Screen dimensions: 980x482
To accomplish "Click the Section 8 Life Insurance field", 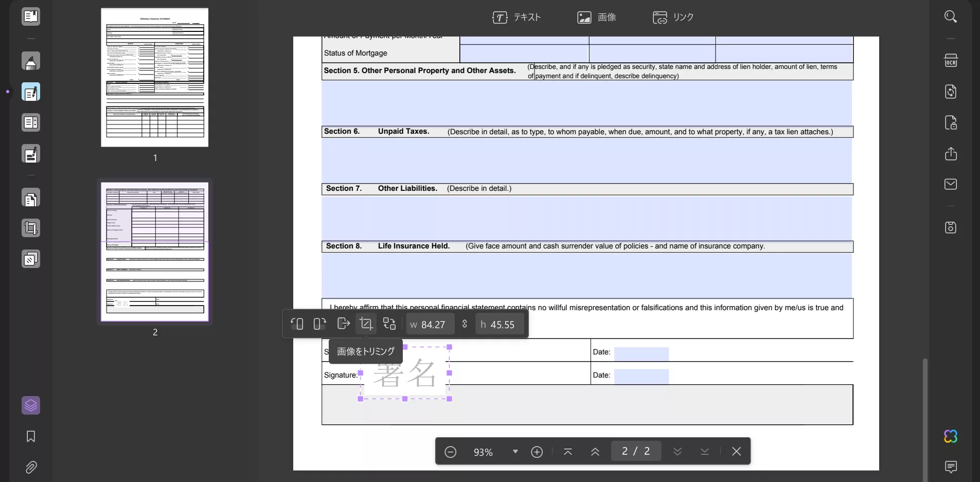I will 587,275.
